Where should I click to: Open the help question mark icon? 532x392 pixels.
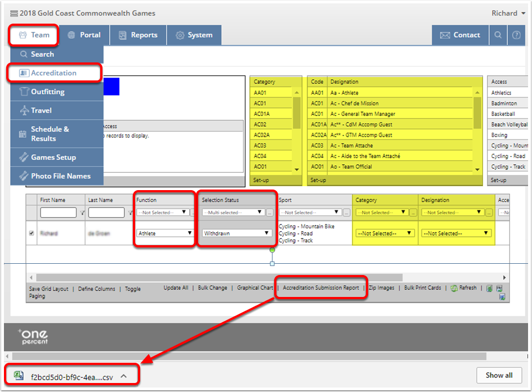pos(516,35)
